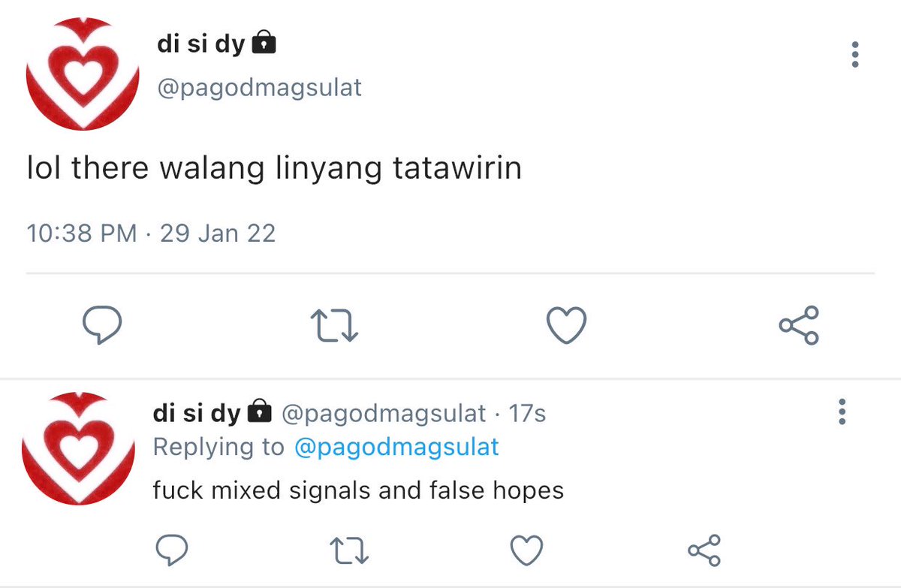Share the main tweet
This screenshot has height=588, width=901.
pos(799,325)
